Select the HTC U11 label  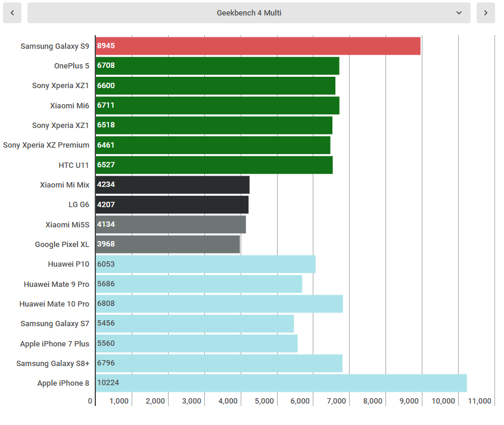pyautogui.click(x=74, y=165)
